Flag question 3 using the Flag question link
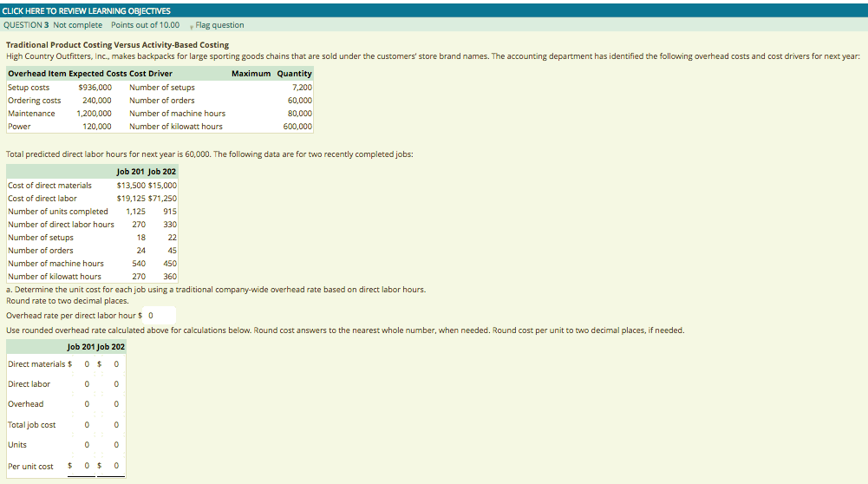 pos(219,25)
